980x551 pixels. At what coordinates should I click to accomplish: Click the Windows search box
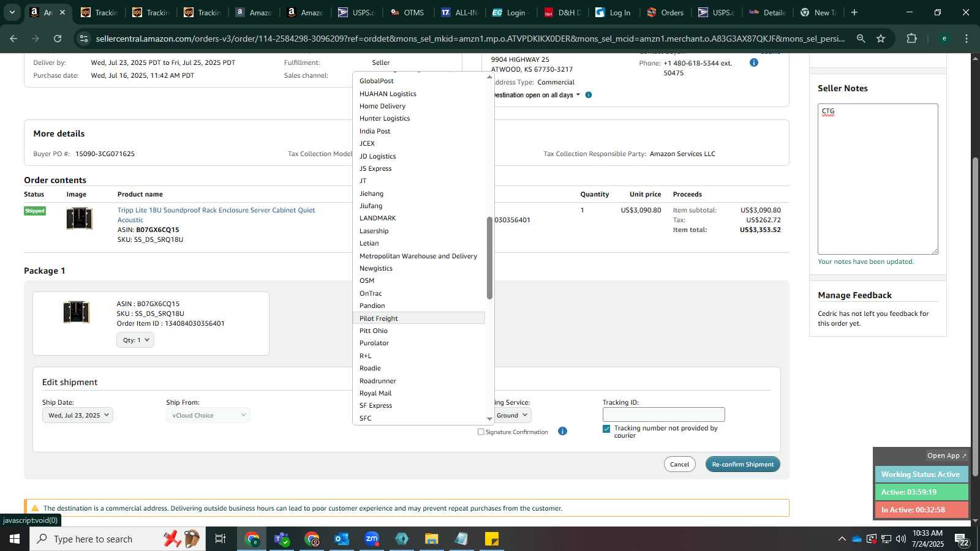(118, 539)
